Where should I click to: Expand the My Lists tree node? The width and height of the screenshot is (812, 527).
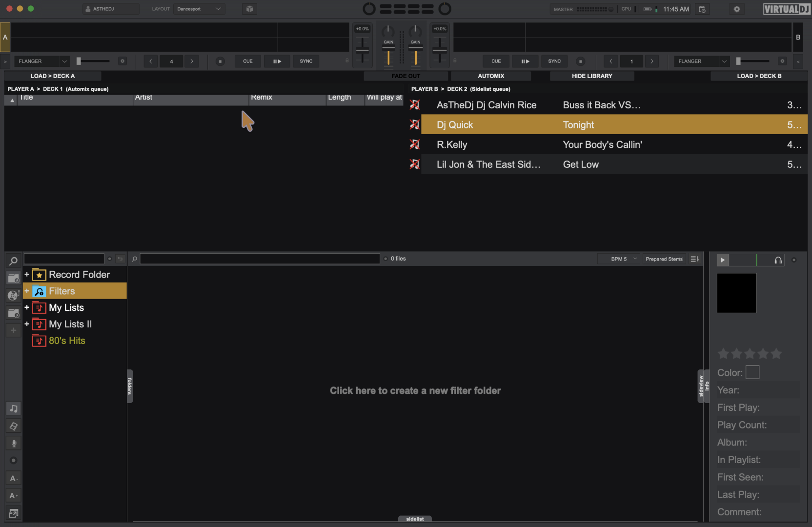(27, 307)
